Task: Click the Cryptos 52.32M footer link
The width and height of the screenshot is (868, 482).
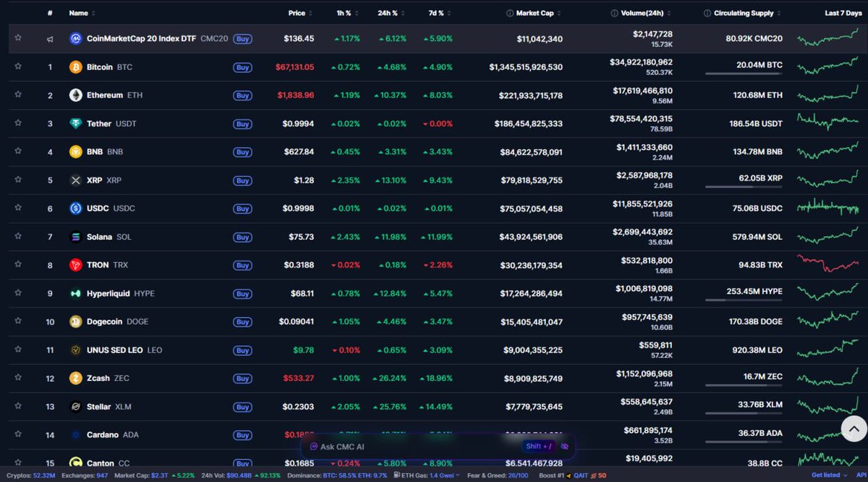Action: point(31,475)
